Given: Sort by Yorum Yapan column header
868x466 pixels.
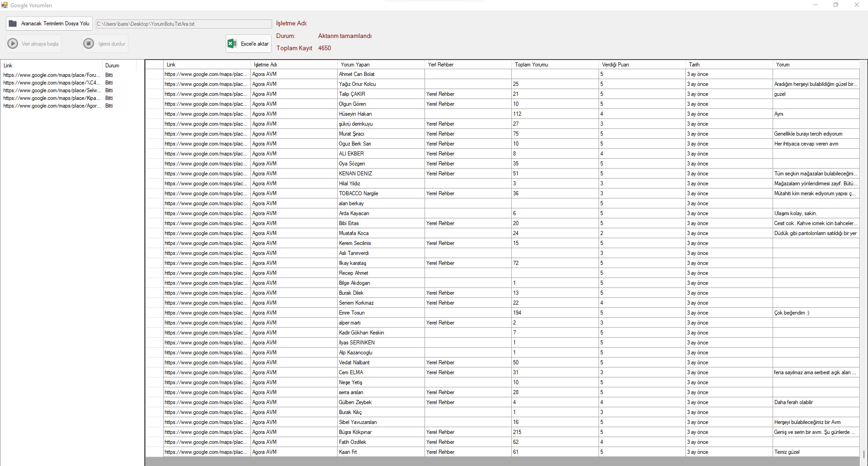Looking at the screenshot, I should [x=381, y=65].
